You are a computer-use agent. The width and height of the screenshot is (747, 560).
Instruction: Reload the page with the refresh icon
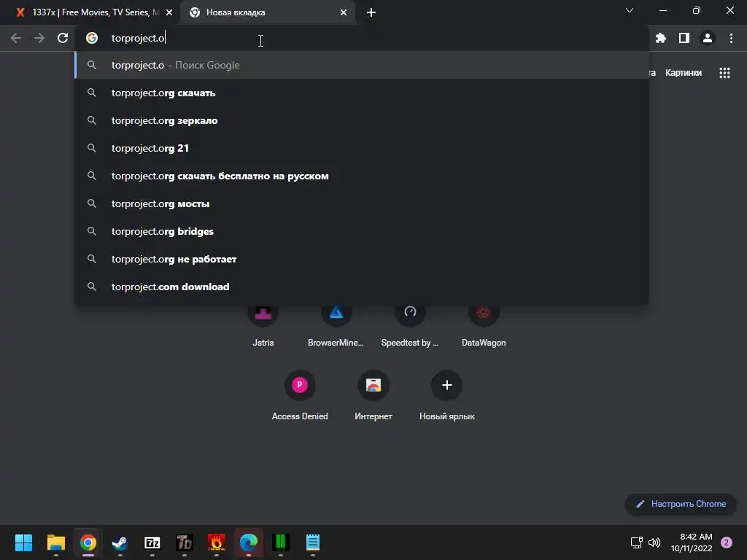click(x=63, y=38)
